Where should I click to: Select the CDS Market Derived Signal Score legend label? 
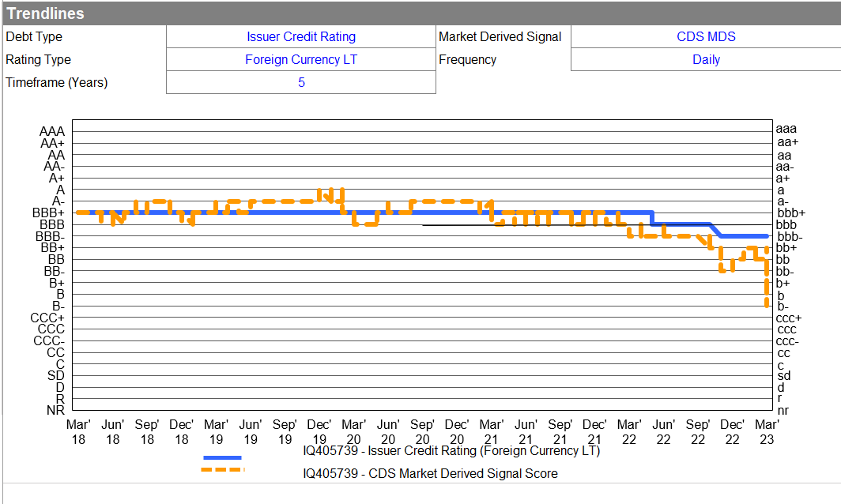click(x=430, y=474)
